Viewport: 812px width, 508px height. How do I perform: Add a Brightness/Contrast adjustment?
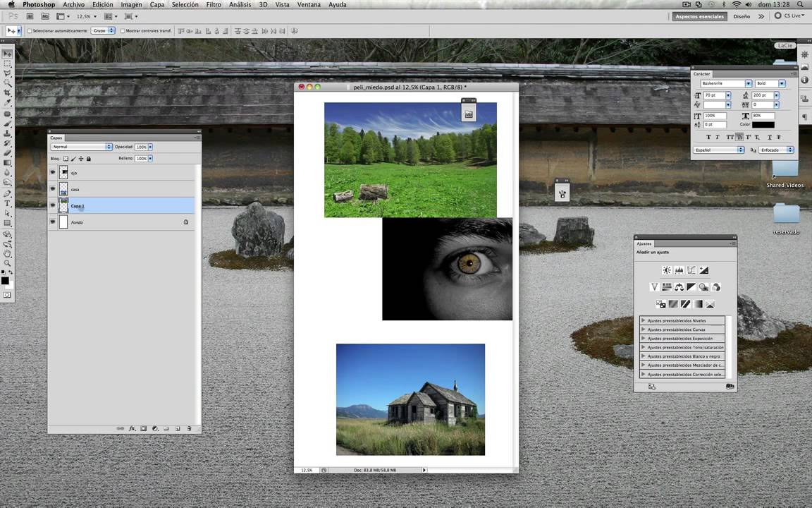667,270
